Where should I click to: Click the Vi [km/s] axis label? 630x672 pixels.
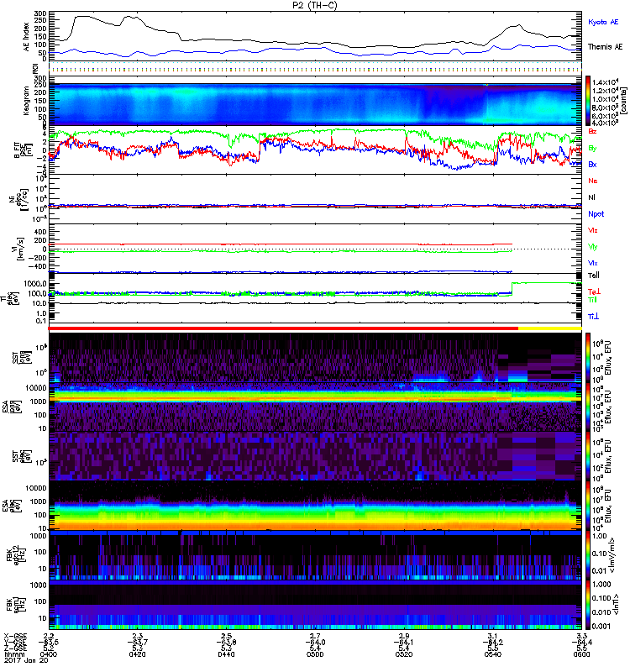(20, 249)
